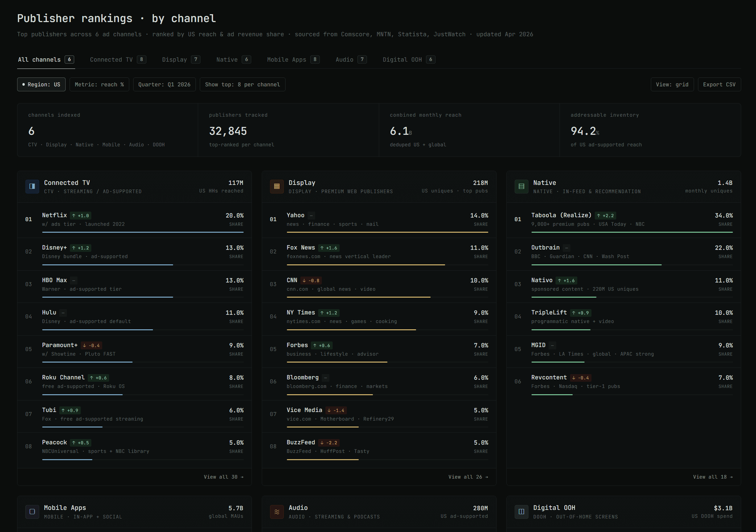Click the Audio channel wave icon
Viewport: 756px width, 532px height.
click(x=277, y=512)
